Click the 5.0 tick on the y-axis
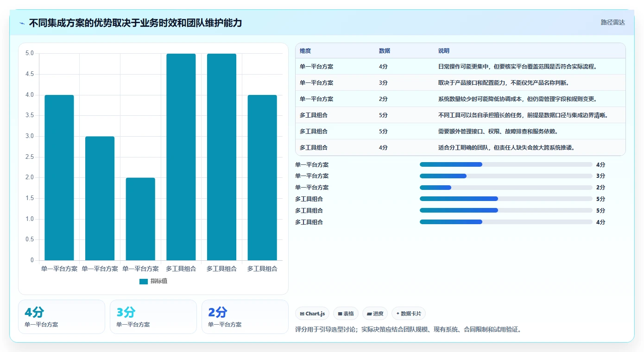The width and height of the screenshot is (644, 352). (x=29, y=53)
